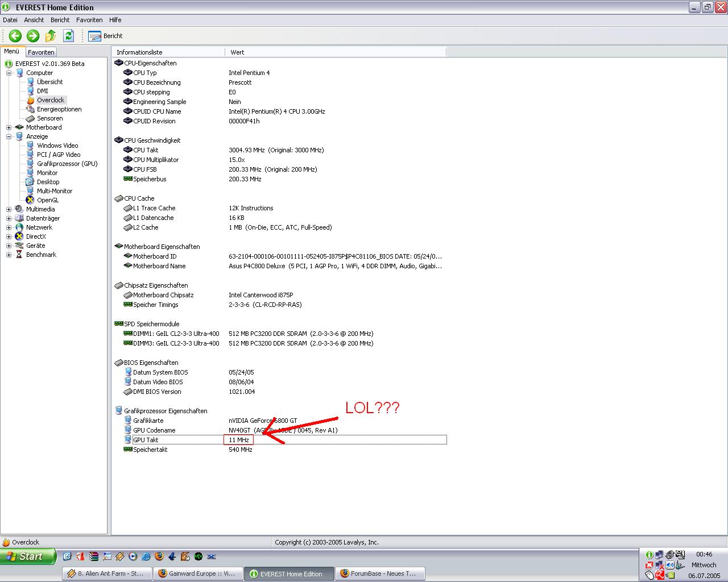Click the OpenGL icon in tree
This screenshot has width=728, height=582.
(30, 200)
